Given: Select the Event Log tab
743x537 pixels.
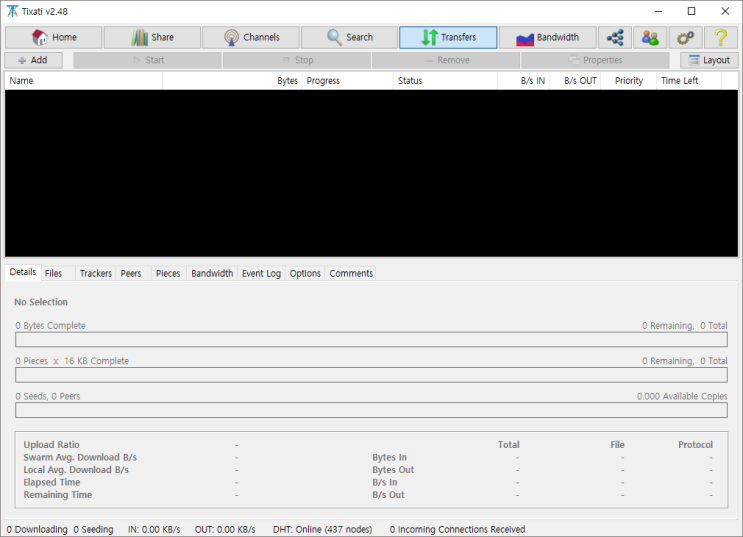Looking at the screenshot, I should [261, 273].
